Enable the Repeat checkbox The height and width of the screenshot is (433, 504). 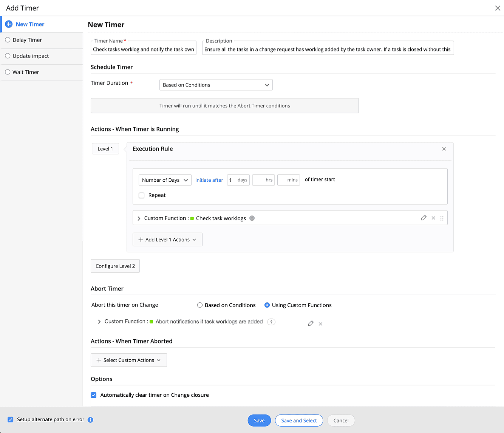coord(142,195)
